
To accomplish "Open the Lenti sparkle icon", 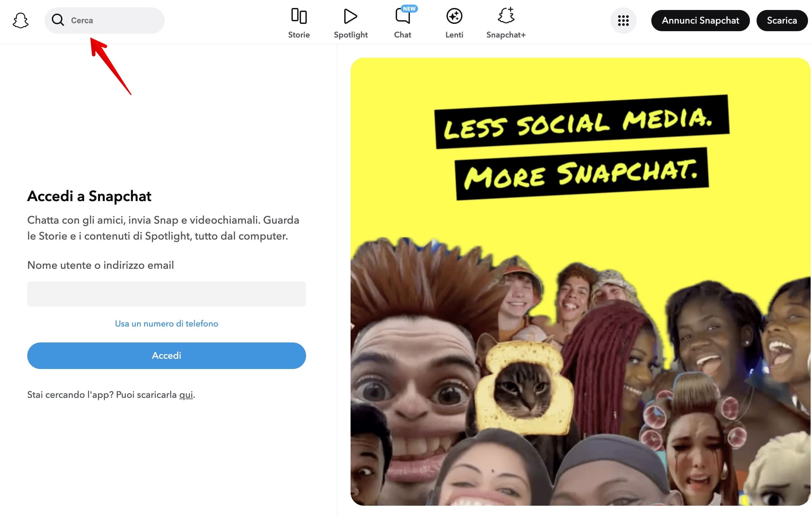I will pyautogui.click(x=454, y=16).
